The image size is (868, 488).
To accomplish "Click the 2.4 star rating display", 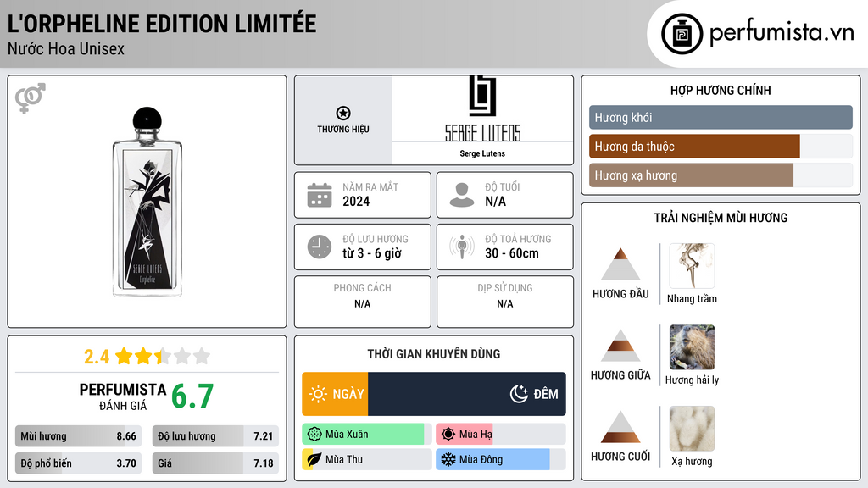I will [147, 356].
